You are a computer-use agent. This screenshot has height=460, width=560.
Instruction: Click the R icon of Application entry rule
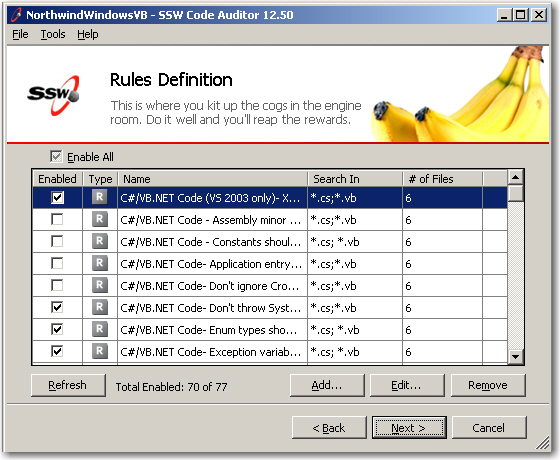pos(100,263)
